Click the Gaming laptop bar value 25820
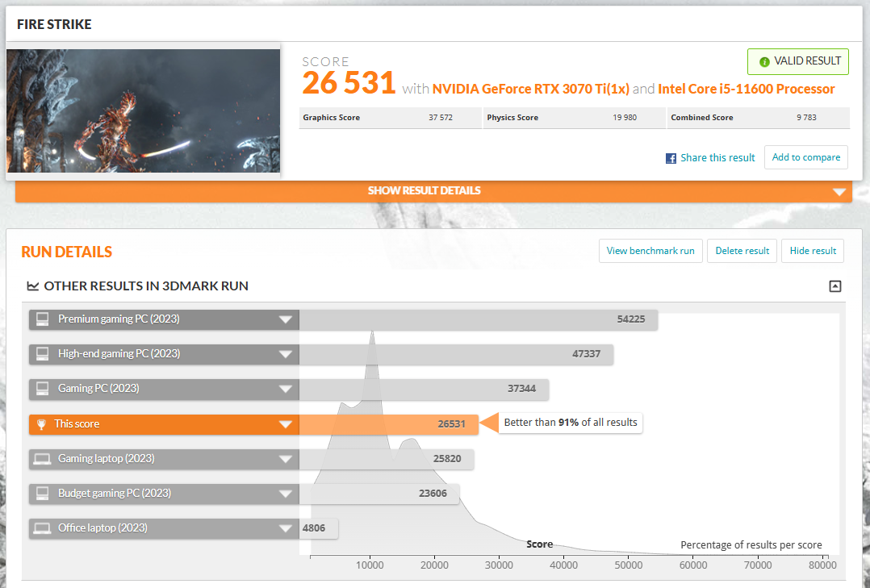870x588 pixels. (447, 459)
